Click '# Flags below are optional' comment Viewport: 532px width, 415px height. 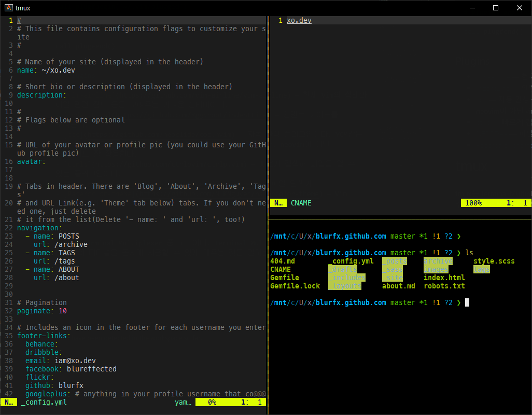(x=71, y=120)
